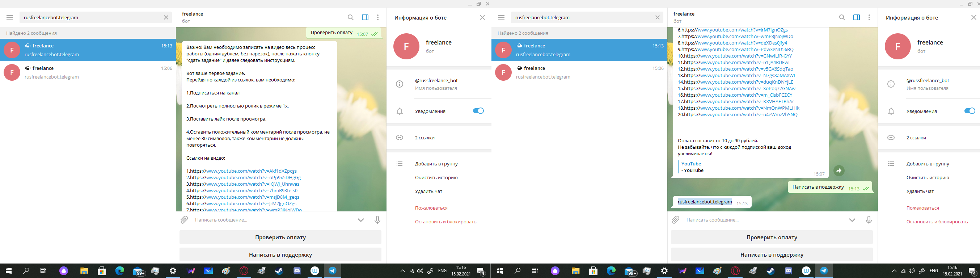This screenshot has height=278, width=980.
Task: Click the paperclip attach icon in the right window
Action: click(676, 220)
